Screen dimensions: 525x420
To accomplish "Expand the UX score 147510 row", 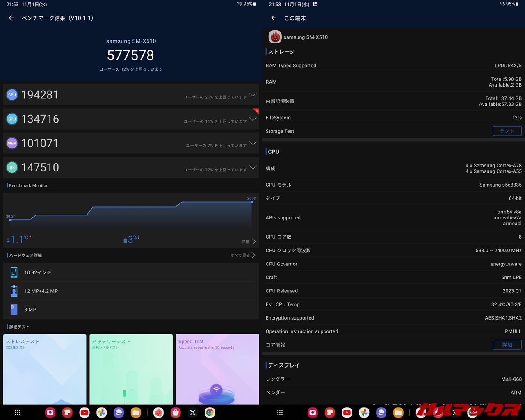I will coord(253,167).
